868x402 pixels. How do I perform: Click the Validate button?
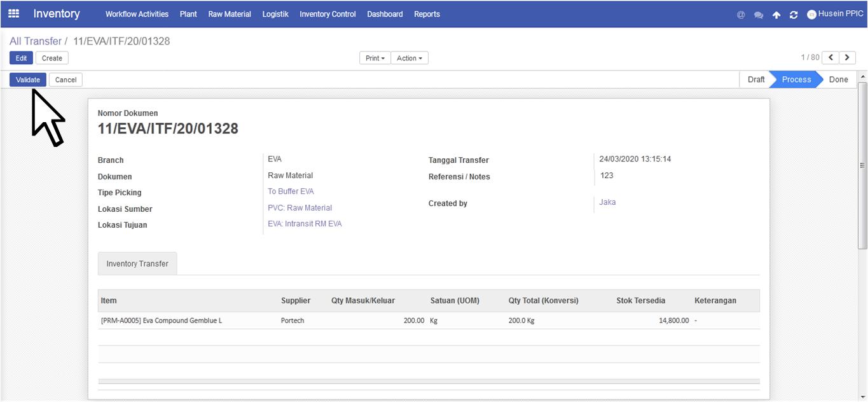[x=28, y=80]
